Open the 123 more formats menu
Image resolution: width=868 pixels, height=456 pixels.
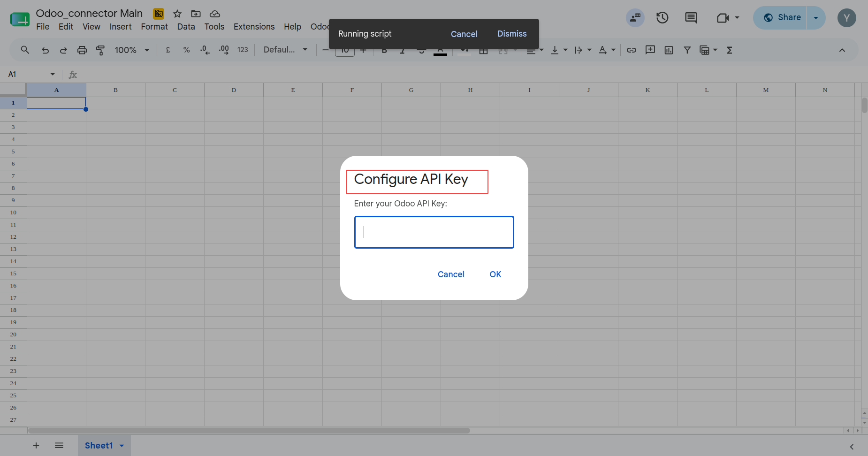(243, 50)
